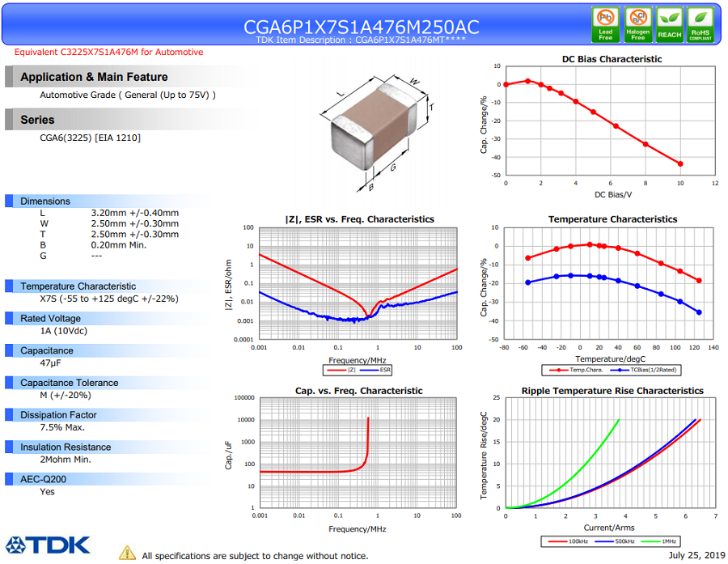Click the W dimension value row
728x564 pixels.
pyautogui.click(x=109, y=223)
